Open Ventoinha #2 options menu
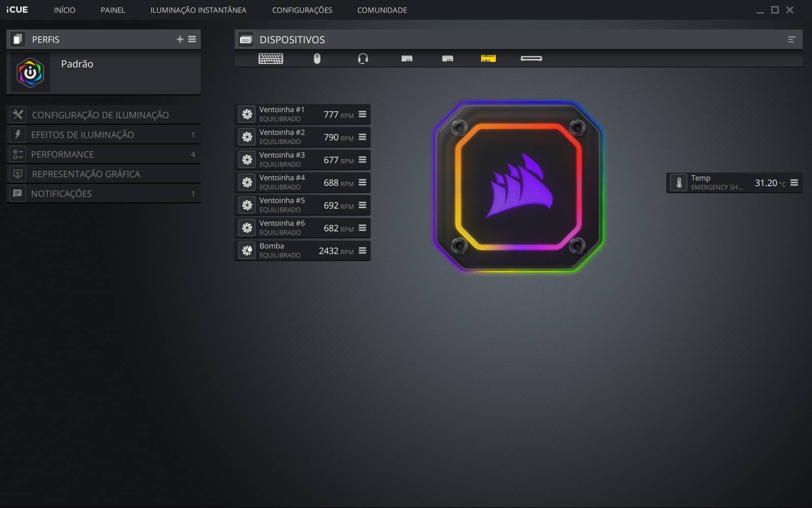The width and height of the screenshot is (812, 508). (x=362, y=137)
